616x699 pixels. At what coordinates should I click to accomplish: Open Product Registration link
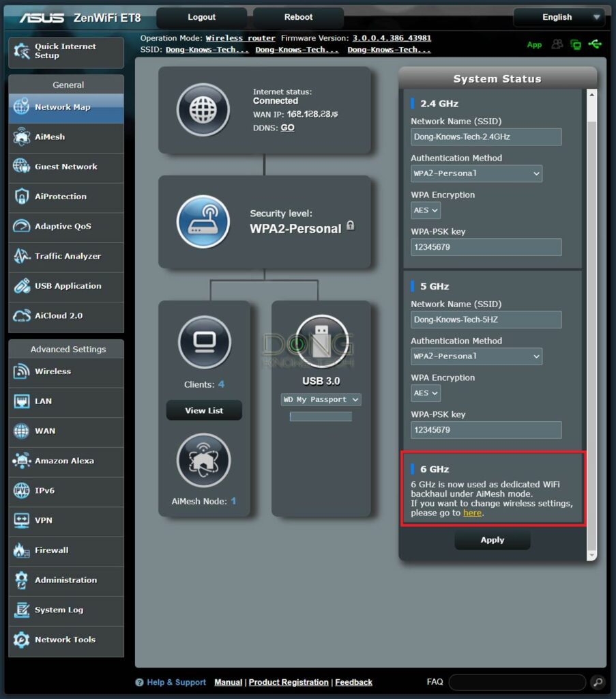tap(288, 682)
